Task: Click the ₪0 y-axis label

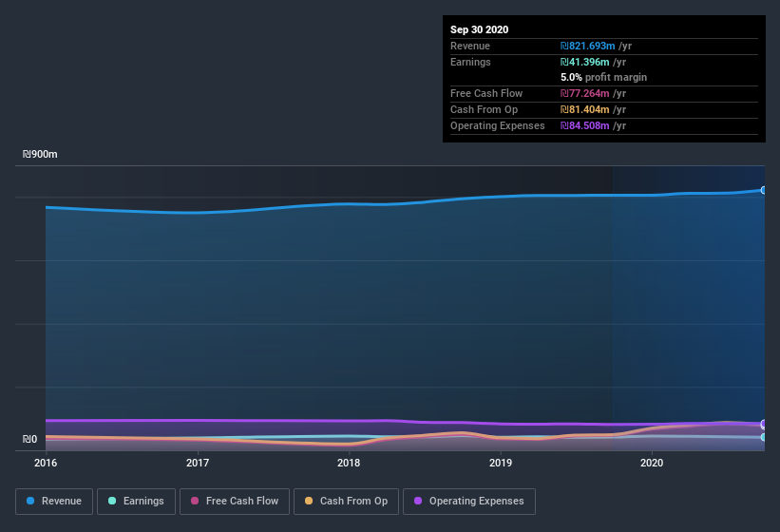Action: point(29,440)
